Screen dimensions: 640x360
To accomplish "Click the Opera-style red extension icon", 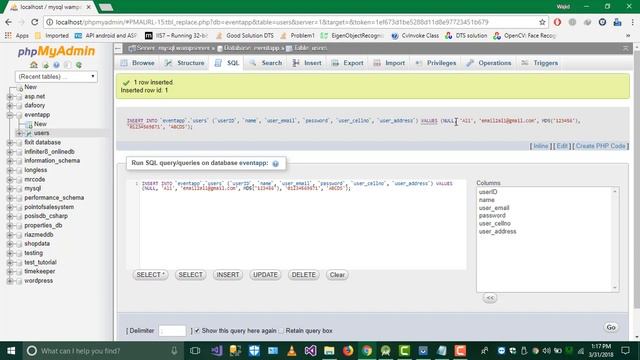I will 557,22.
